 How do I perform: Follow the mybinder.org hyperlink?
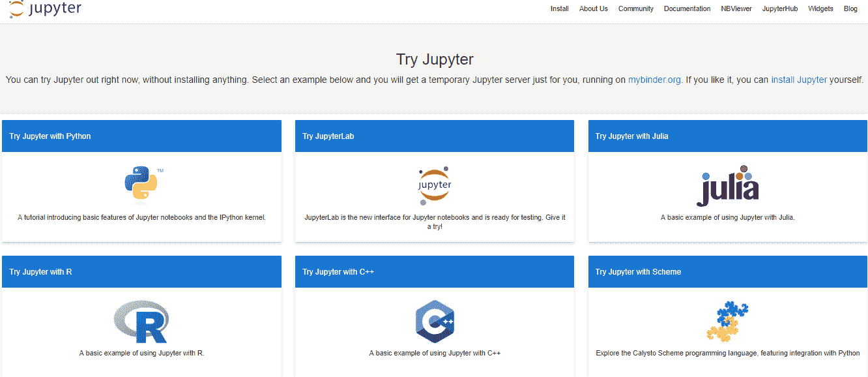tap(654, 80)
